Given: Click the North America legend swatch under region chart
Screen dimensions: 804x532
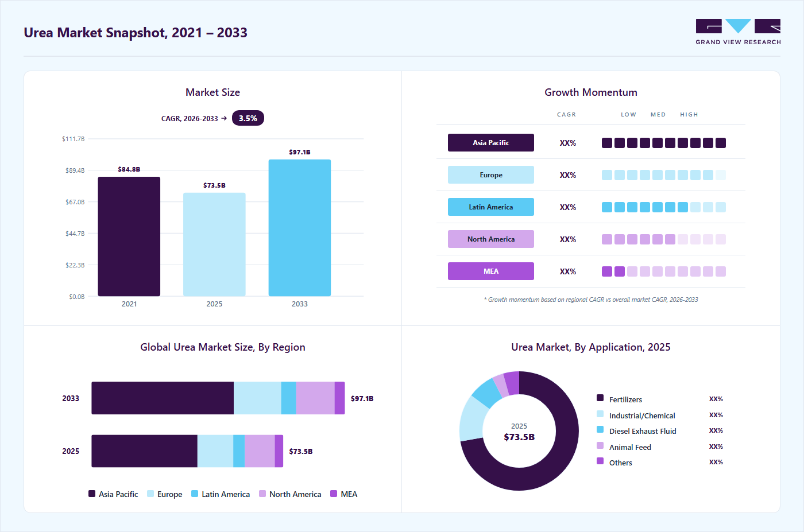Looking at the screenshot, I should pyautogui.click(x=262, y=494).
